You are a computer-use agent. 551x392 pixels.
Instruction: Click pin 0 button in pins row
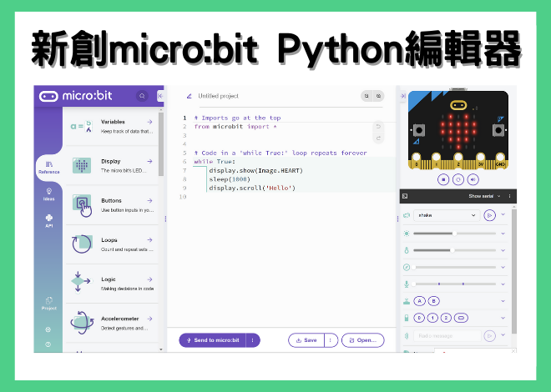pyautogui.click(x=419, y=318)
